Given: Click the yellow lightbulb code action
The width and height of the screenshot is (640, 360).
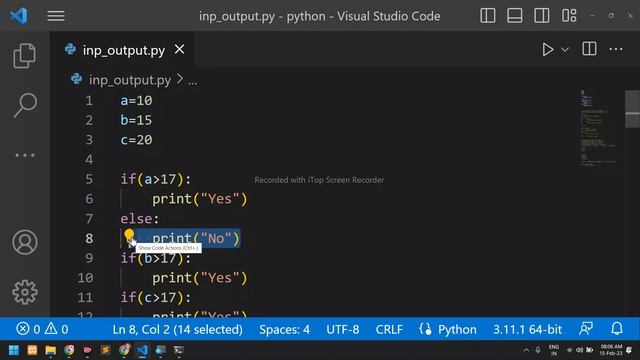Looking at the screenshot, I should coord(129,235).
